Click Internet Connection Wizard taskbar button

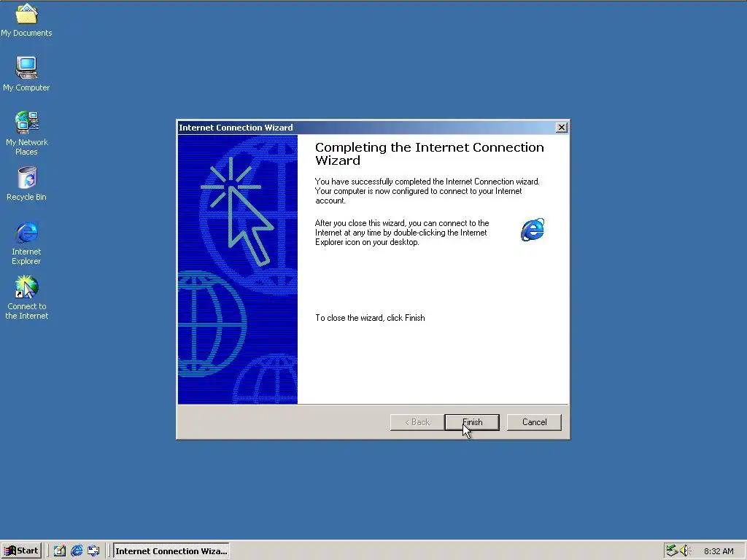click(171, 551)
